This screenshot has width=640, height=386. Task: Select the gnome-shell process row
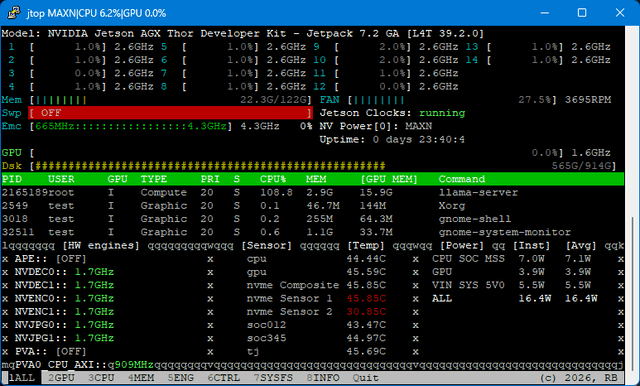313,219
